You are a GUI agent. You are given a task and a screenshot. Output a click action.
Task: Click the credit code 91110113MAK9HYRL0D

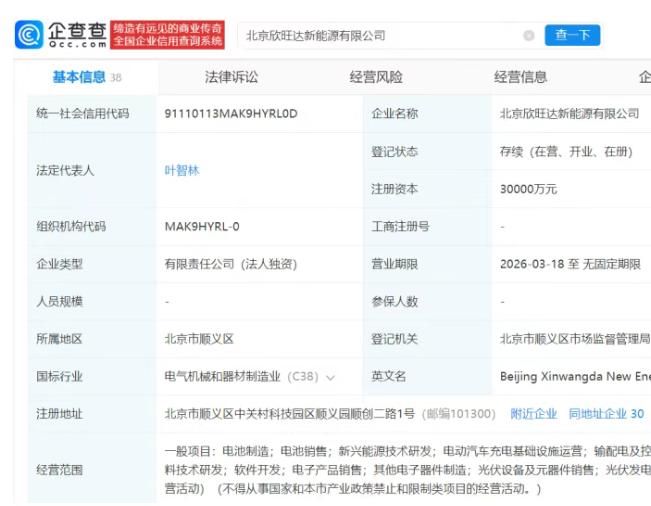click(x=231, y=114)
